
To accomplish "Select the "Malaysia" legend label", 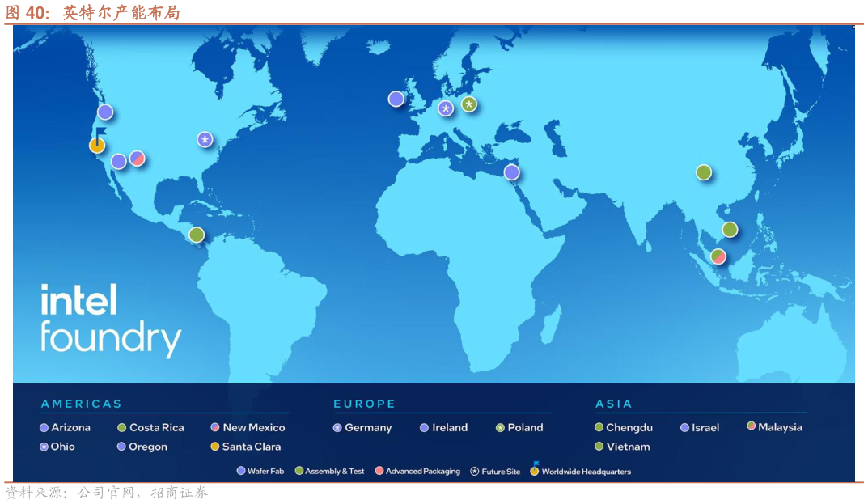I will point(780,427).
